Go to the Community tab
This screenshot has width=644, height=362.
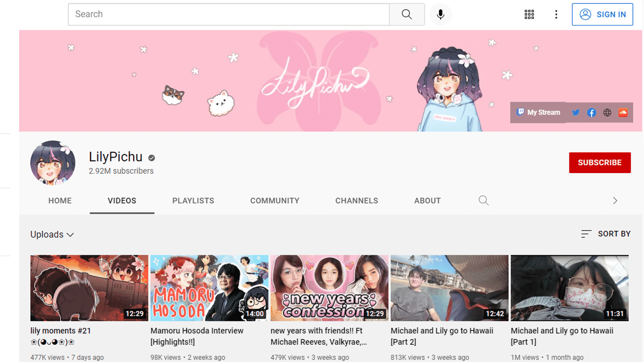tap(275, 200)
